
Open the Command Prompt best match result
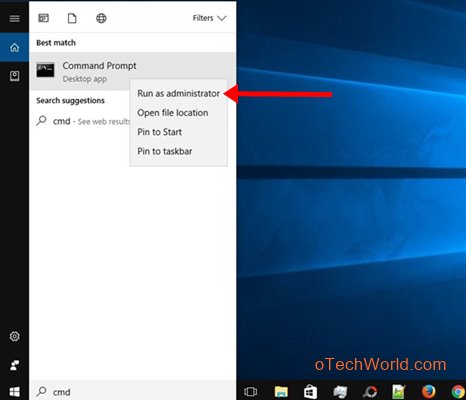[133, 71]
